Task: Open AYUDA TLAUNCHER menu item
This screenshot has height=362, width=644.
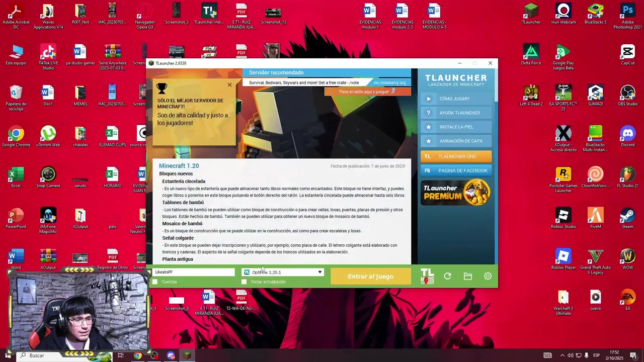Action: coord(456,113)
